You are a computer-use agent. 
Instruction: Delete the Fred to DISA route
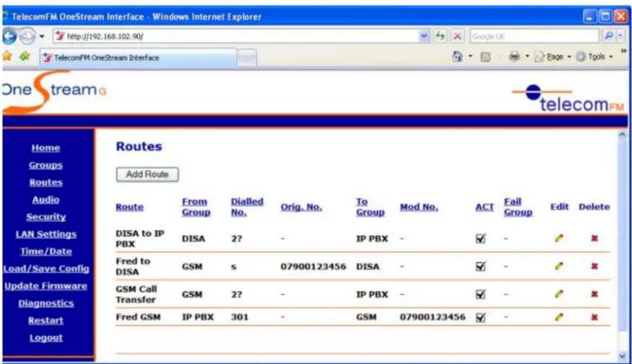click(594, 266)
